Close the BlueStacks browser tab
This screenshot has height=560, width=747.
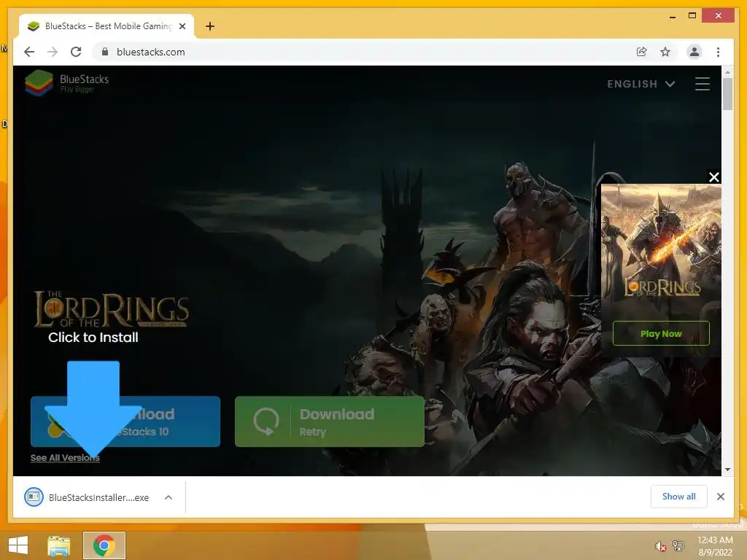pyautogui.click(x=182, y=26)
